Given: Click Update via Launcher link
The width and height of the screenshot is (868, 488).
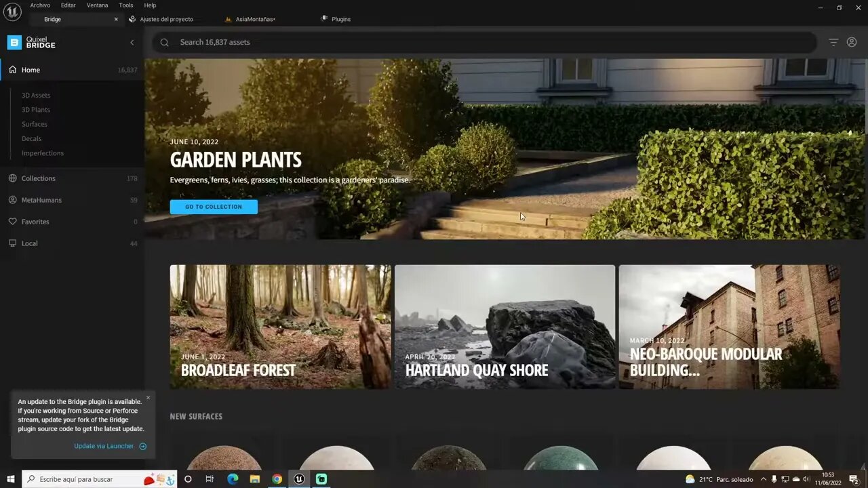Looking at the screenshot, I should (104, 446).
